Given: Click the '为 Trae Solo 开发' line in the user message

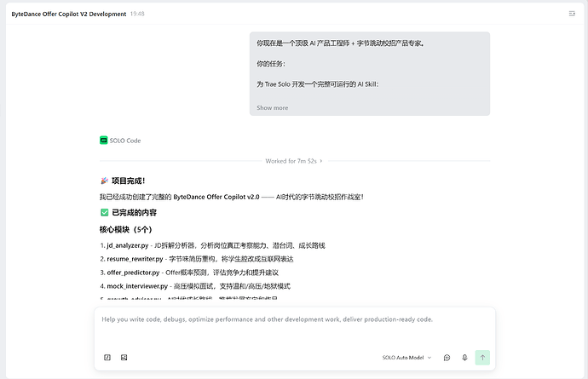Looking at the screenshot, I should click(318, 84).
